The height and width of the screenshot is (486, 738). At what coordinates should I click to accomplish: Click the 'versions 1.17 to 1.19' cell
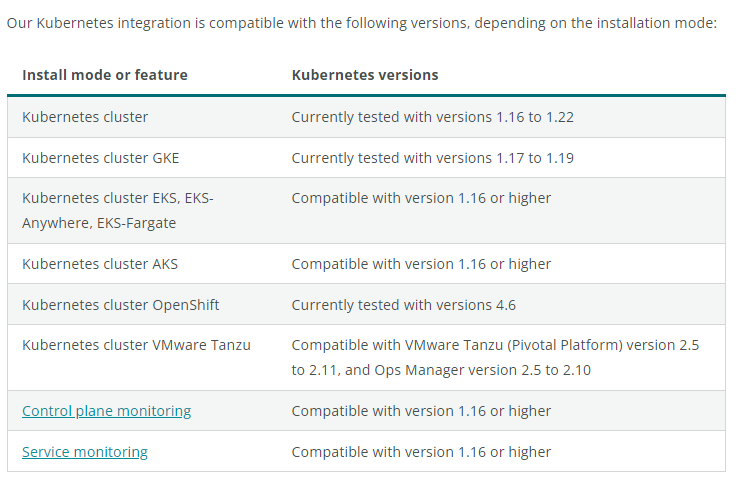(432, 158)
